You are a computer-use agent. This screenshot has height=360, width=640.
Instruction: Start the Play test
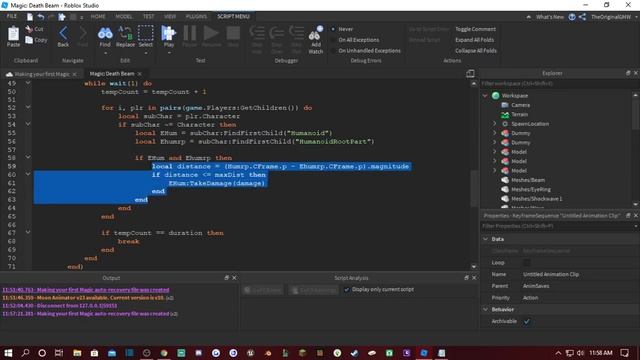[168, 33]
